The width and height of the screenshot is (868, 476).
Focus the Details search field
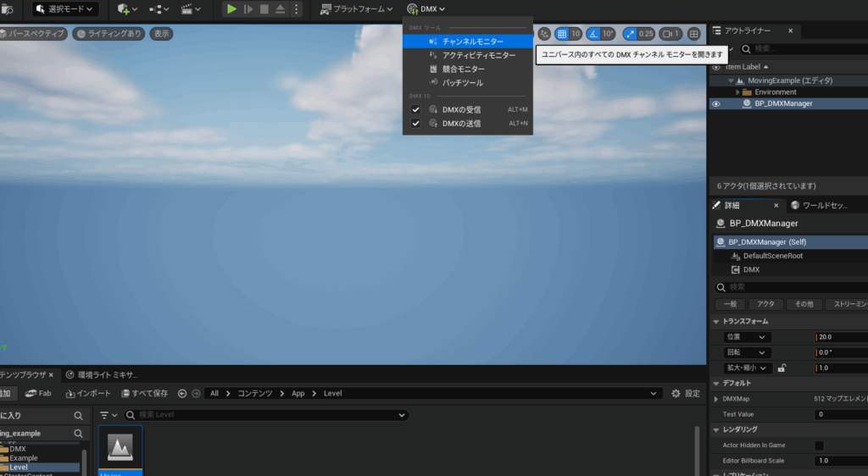(x=792, y=287)
